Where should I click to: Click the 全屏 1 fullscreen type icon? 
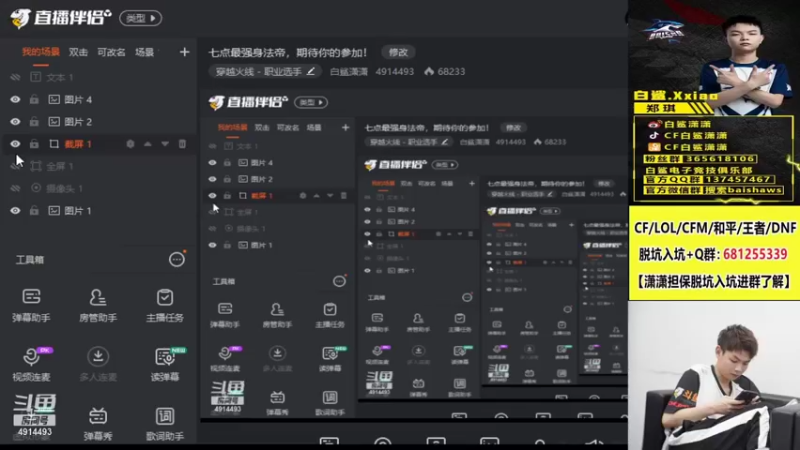click(36, 166)
